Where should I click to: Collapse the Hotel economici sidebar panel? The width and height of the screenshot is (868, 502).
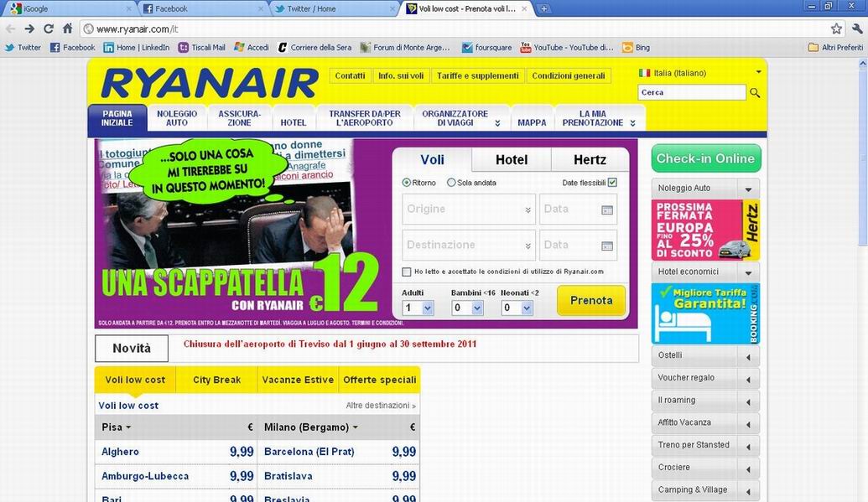[x=748, y=272]
